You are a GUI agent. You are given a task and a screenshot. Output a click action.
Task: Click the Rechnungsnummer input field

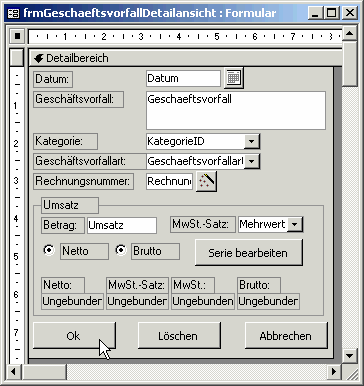169,181
